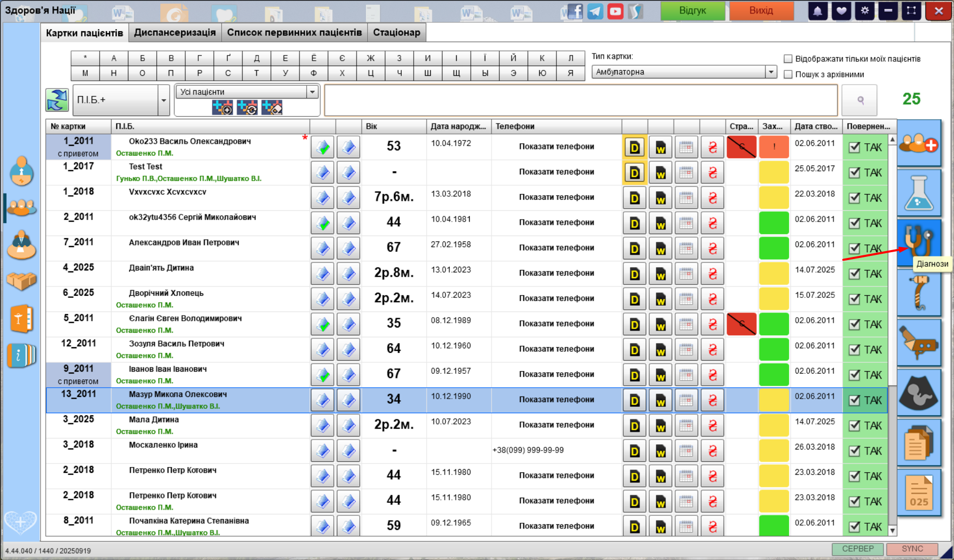The image size is (954, 560).
Task: Switch to the Диспансеризація tab
Action: 175,32
